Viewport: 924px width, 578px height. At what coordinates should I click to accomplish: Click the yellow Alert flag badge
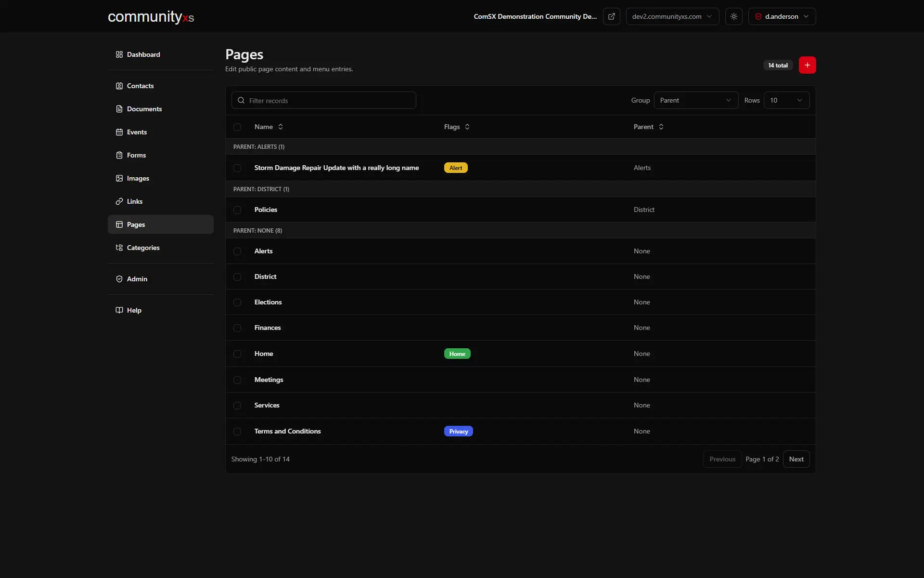coord(456,168)
